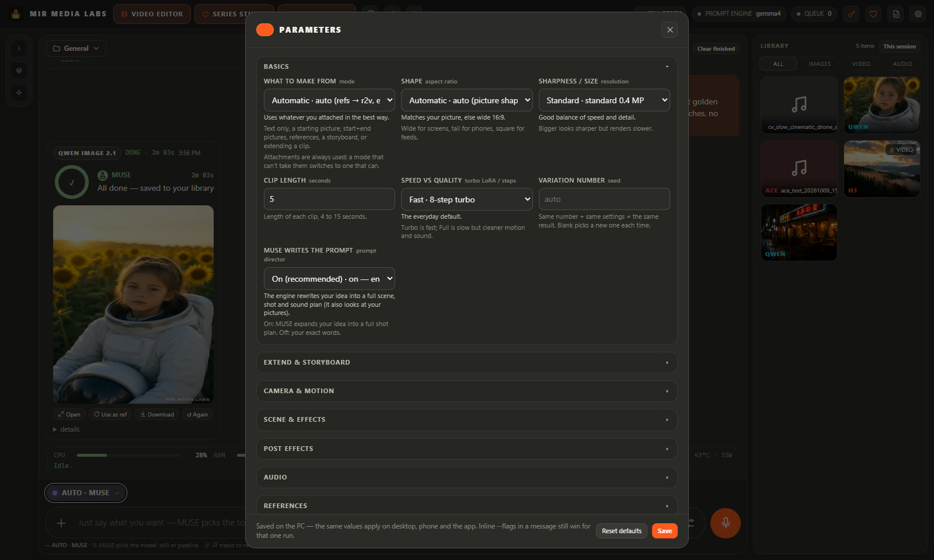This screenshot has height=560, width=934.
Task: Close the Parameters dialog
Action: click(670, 30)
